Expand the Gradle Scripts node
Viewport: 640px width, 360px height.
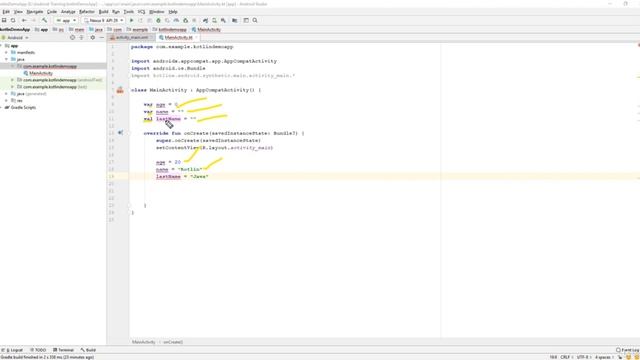[2, 107]
